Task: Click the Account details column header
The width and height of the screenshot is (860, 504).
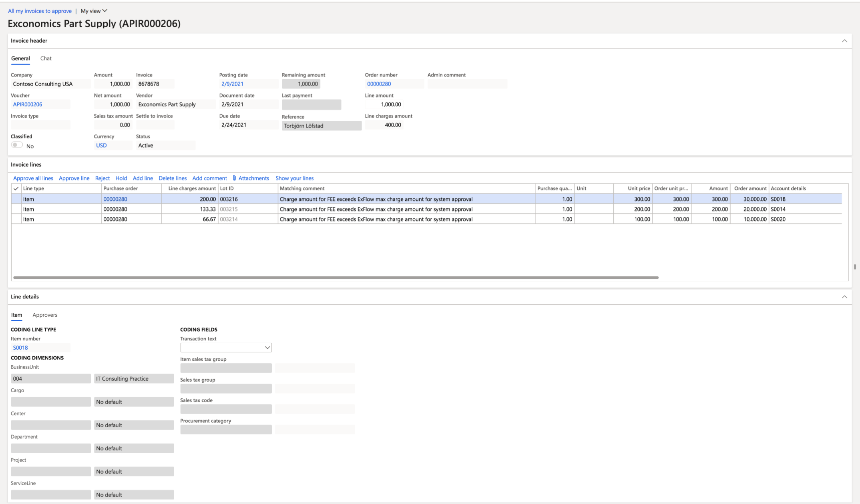Action: 805,188
